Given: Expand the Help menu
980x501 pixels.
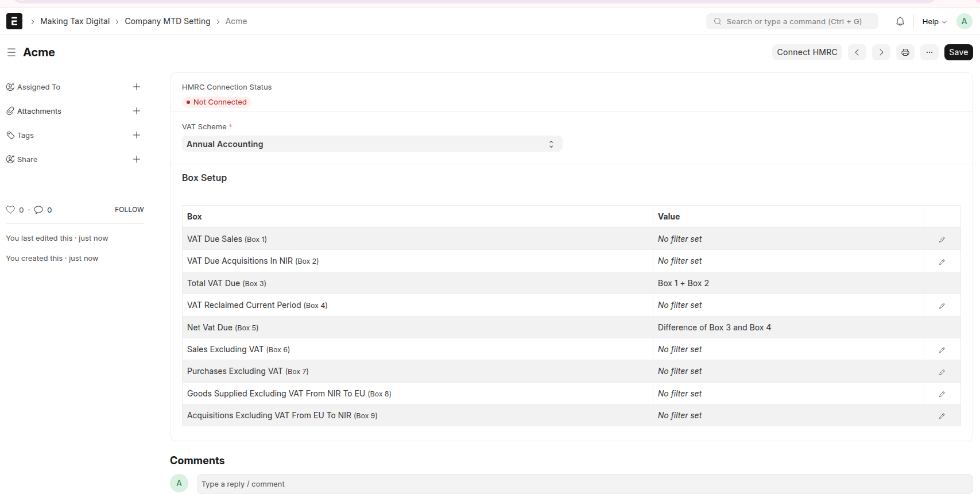Looking at the screenshot, I should point(934,22).
